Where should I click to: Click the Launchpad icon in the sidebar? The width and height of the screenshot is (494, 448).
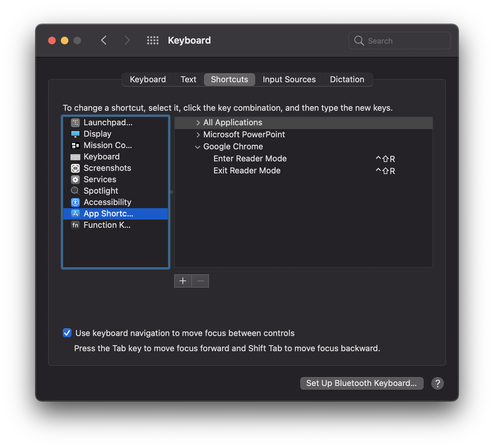[75, 122]
